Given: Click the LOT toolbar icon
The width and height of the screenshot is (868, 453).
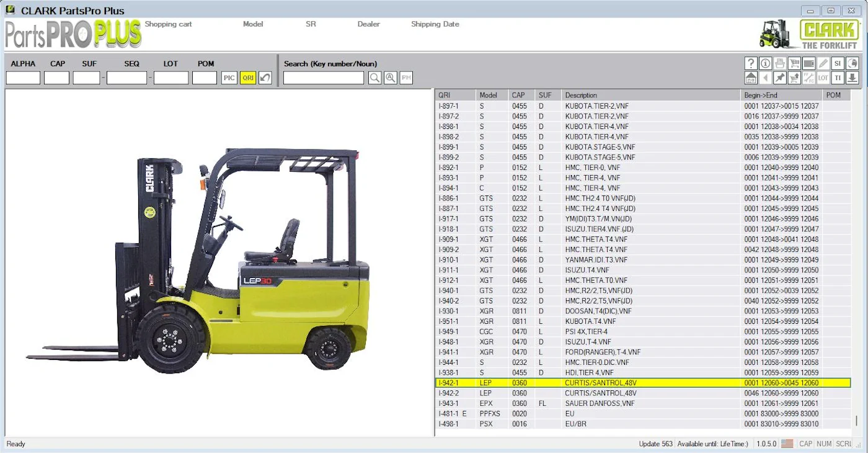Looking at the screenshot, I should (823, 78).
